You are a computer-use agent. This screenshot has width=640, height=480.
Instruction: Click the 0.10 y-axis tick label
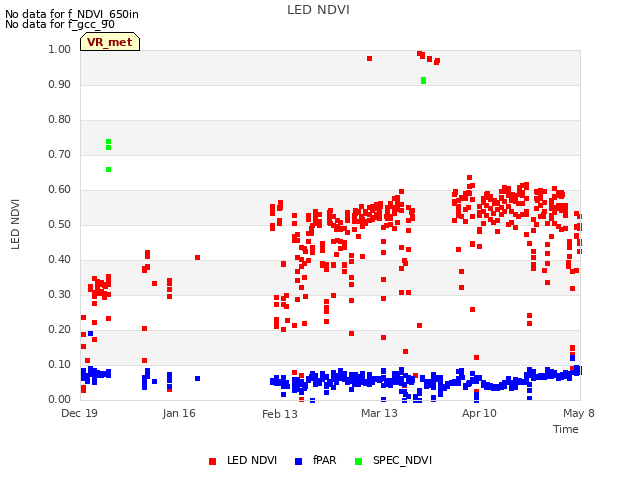tap(59, 364)
